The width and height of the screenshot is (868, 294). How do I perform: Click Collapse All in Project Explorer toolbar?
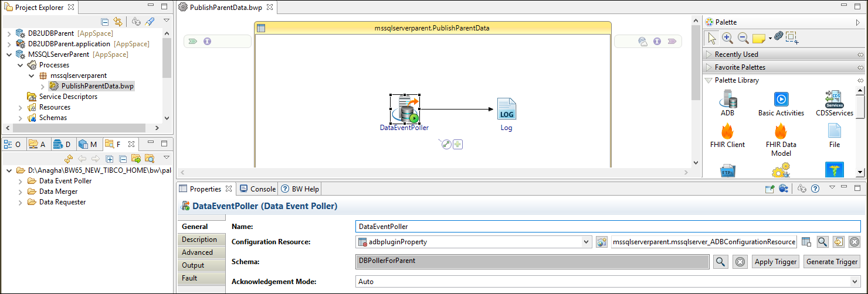[105, 22]
